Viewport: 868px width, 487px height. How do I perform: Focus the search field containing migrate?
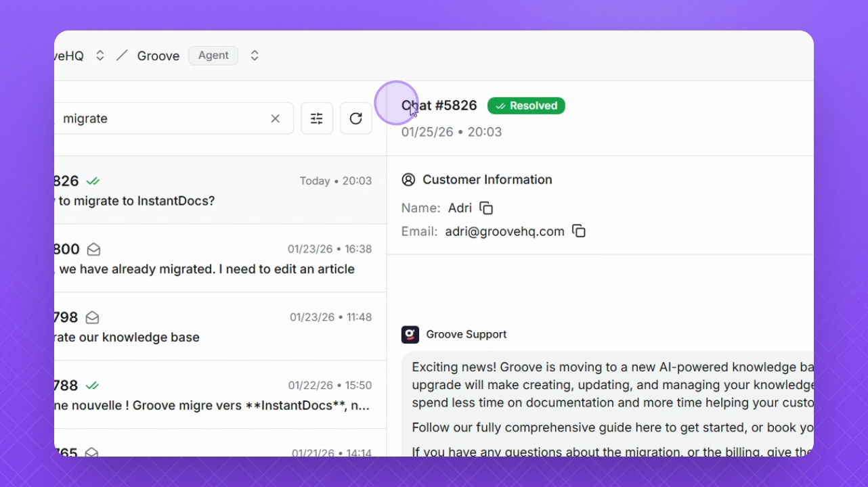point(174,118)
